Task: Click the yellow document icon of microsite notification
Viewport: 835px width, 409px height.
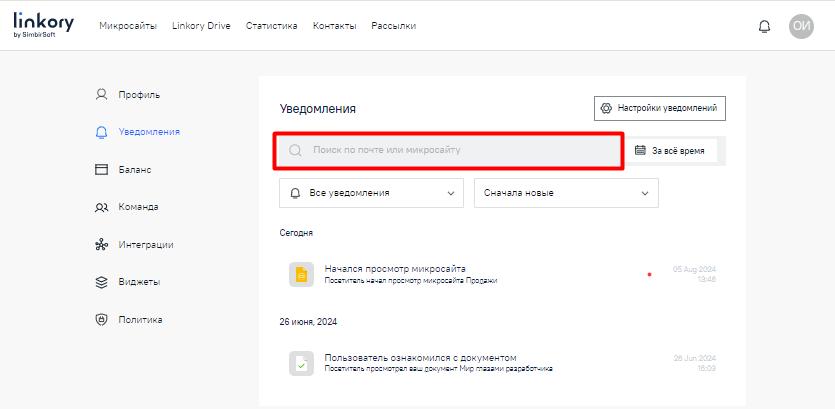Action: coord(301,274)
